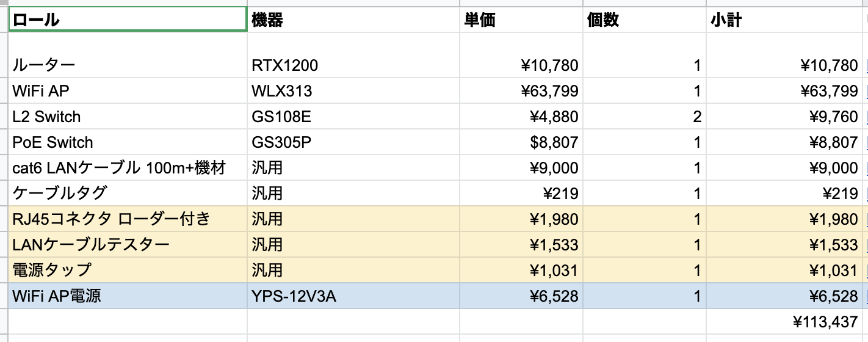This screenshot has width=868, height=342.
Task: Select the 機器 header cell
Action: coord(354,20)
